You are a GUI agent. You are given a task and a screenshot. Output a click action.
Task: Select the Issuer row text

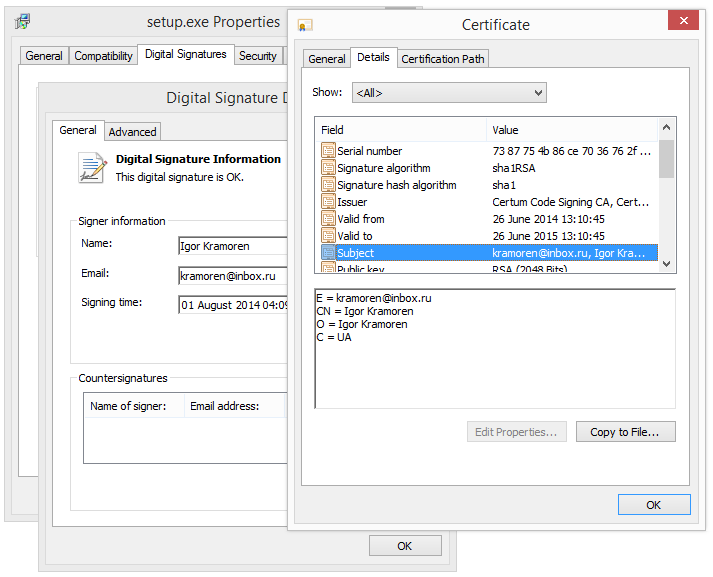click(x=352, y=202)
